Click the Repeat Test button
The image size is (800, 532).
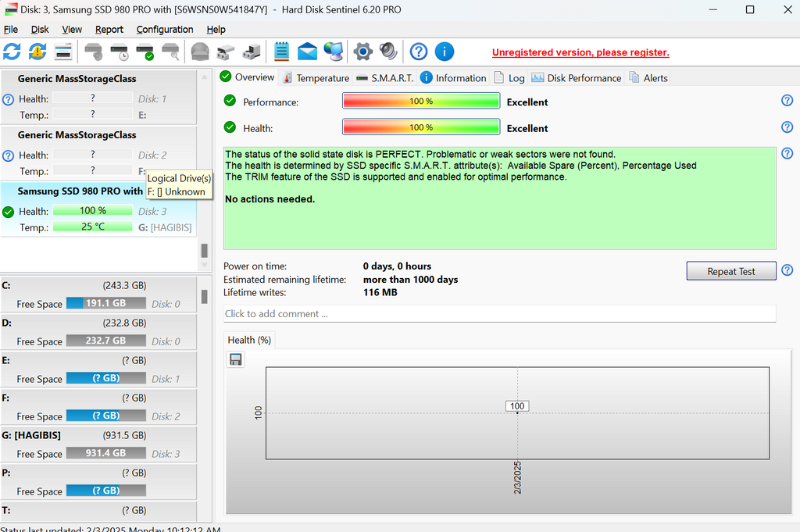tap(731, 271)
